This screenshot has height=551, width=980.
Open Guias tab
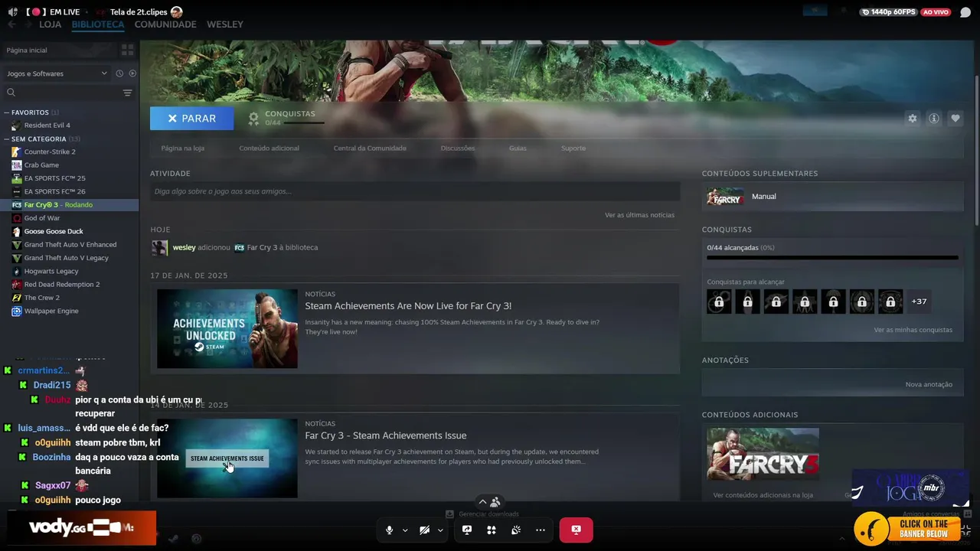[518, 148]
